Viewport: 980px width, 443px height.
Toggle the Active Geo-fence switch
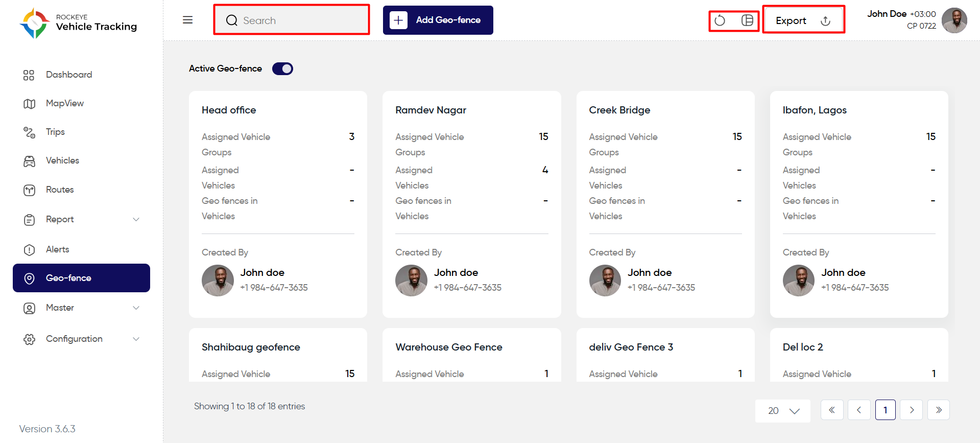(282, 68)
